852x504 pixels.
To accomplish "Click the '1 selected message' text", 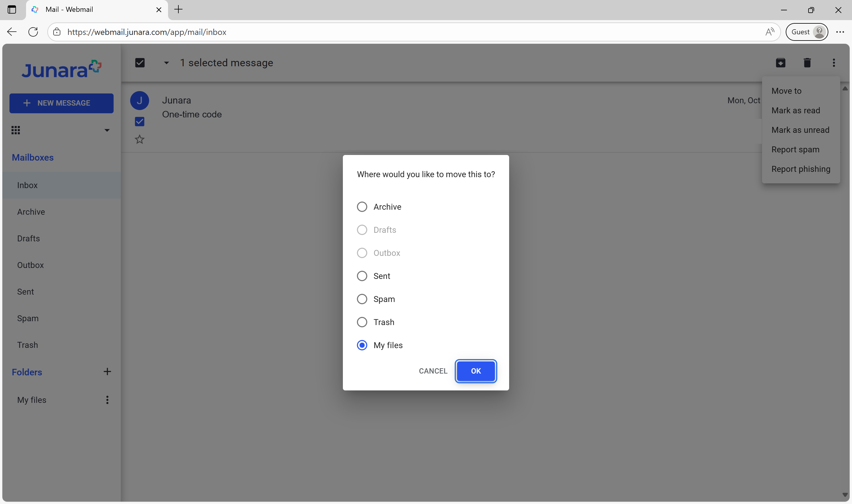I will [227, 63].
